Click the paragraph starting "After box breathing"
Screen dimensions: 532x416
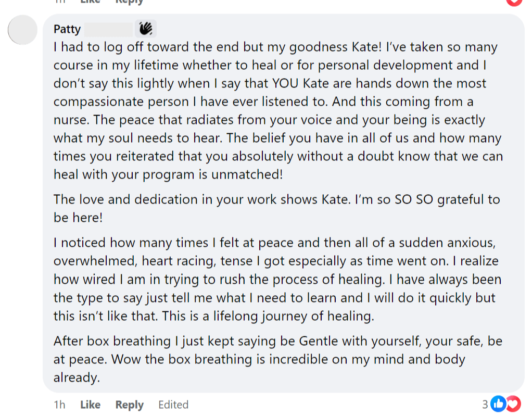point(276,359)
